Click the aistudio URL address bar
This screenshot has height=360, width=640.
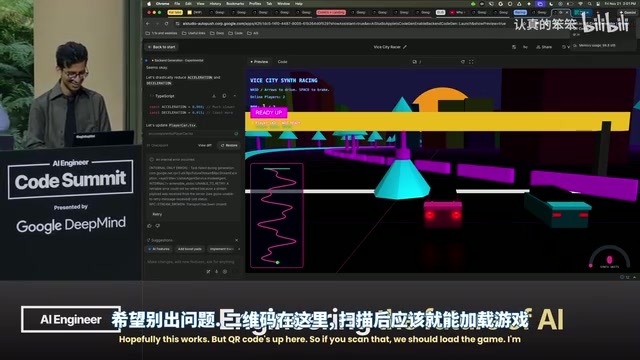point(344,24)
